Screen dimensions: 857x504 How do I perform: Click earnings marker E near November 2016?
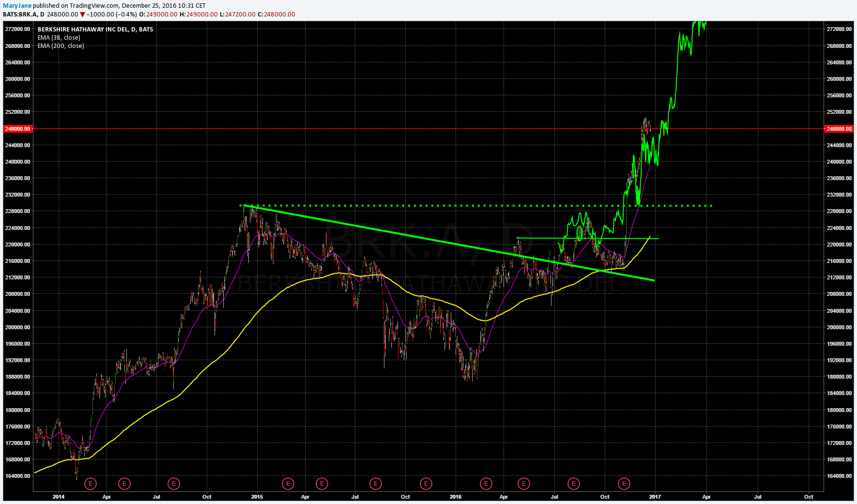pyautogui.click(x=624, y=483)
